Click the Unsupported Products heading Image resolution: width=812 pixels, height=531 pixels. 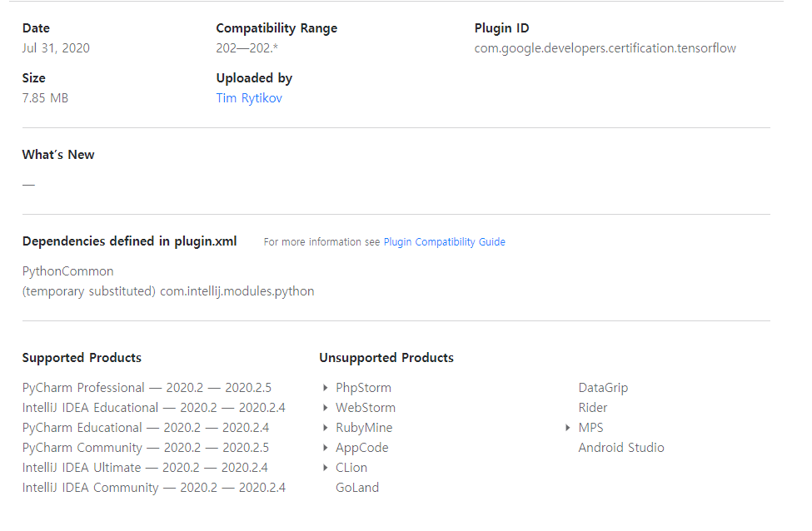point(386,358)
